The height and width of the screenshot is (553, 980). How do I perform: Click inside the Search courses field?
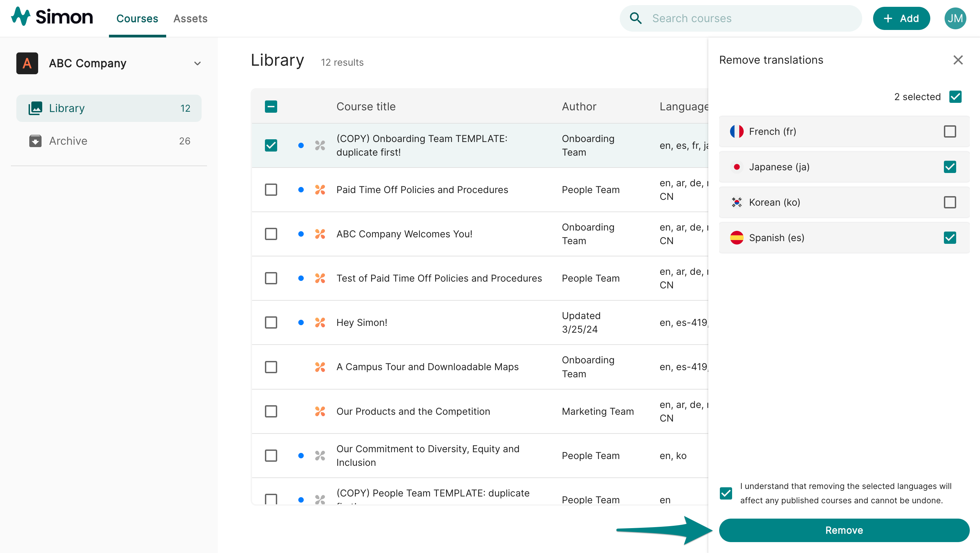pos(740,18)
